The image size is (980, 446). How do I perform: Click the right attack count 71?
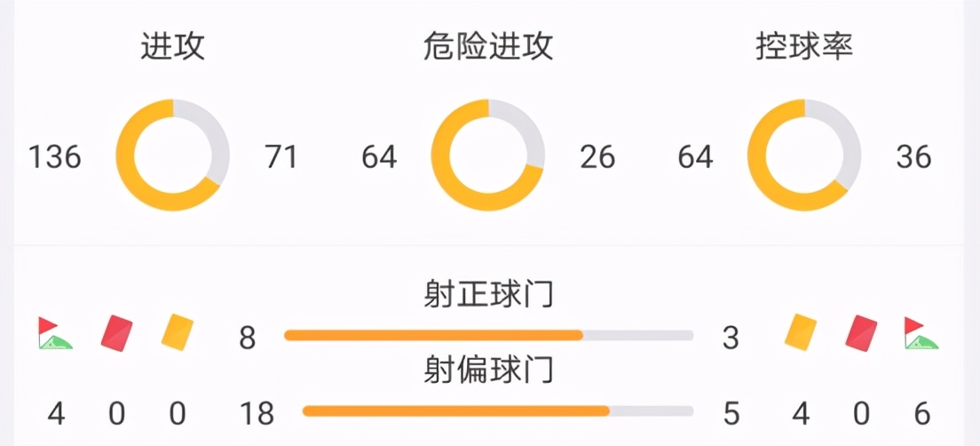point(281,157)
